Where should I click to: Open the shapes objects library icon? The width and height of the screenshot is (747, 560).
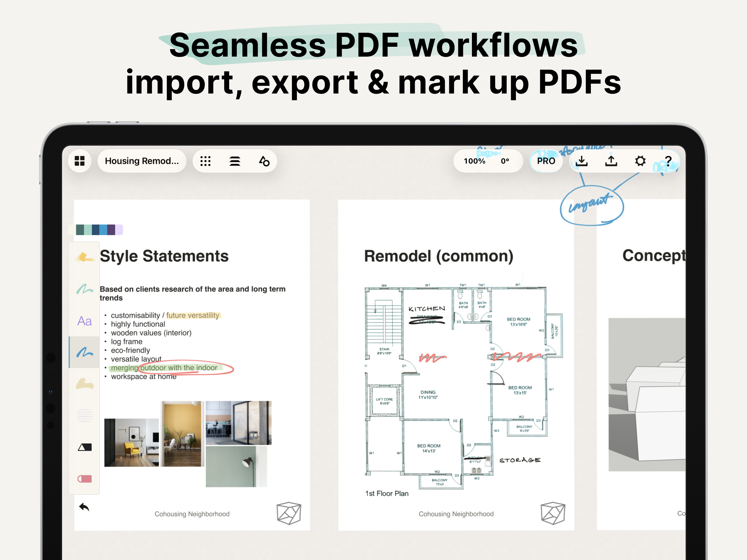pos(264,161)
